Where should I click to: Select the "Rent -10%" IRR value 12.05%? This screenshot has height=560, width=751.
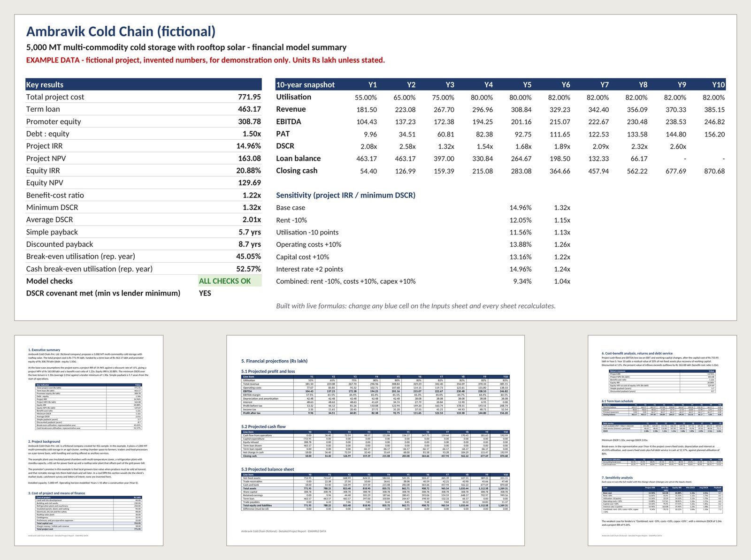(x=521, y=220)
